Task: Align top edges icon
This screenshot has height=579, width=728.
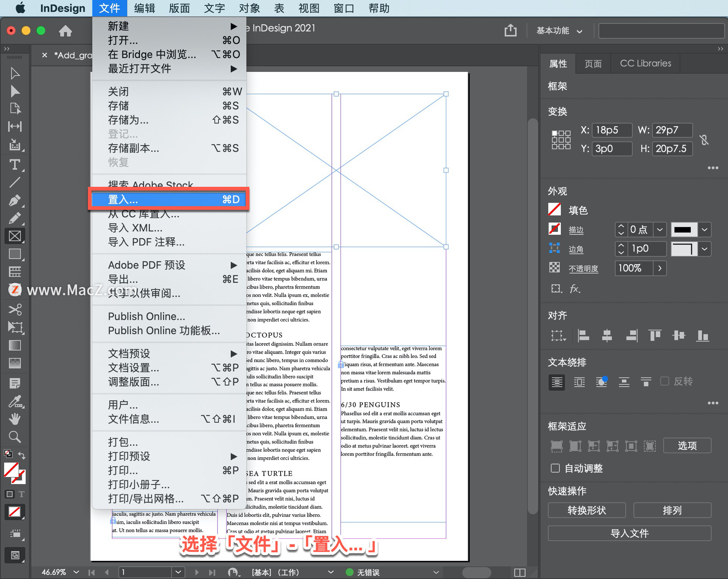Action: coord(655,336)
